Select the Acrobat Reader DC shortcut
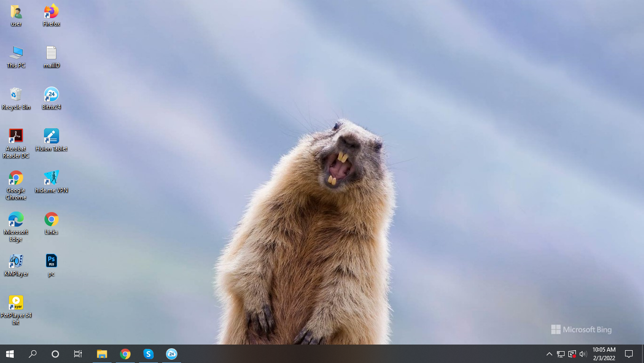The height and width of the screenshot is (363, 644). 16,137
